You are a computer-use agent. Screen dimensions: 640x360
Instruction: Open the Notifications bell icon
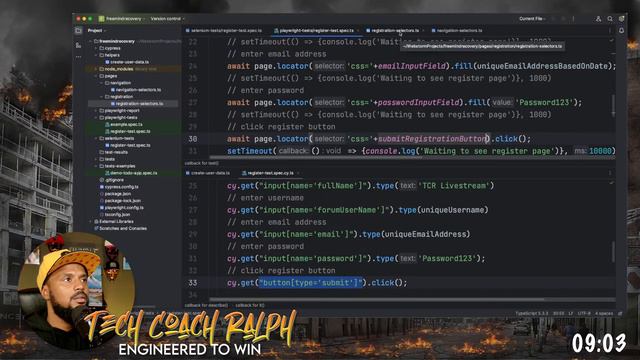[x=621, y=31]
